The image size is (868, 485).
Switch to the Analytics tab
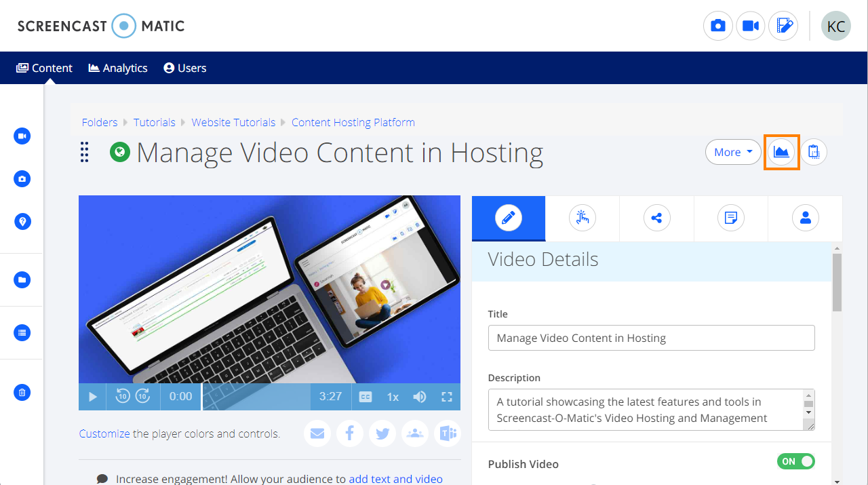[118, 68]
